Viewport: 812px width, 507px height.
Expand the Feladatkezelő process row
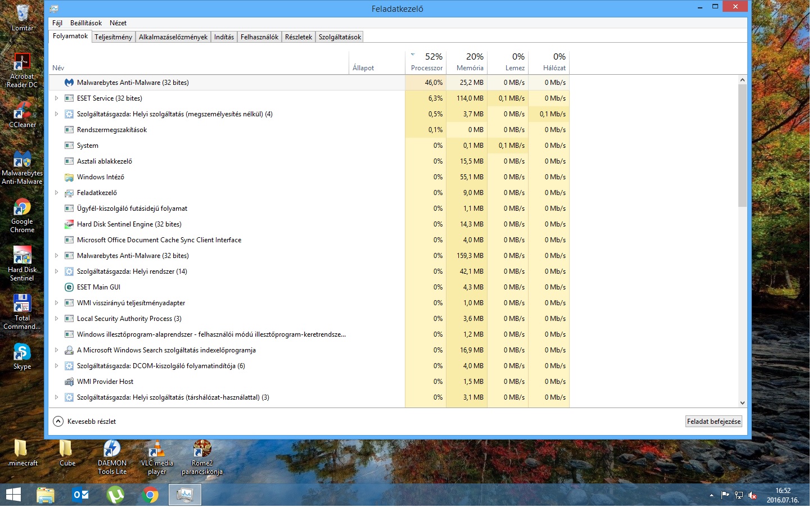56,193
